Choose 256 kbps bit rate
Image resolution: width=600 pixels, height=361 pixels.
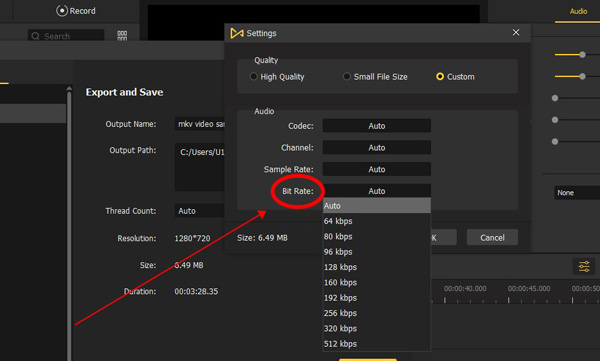point(377,313)
